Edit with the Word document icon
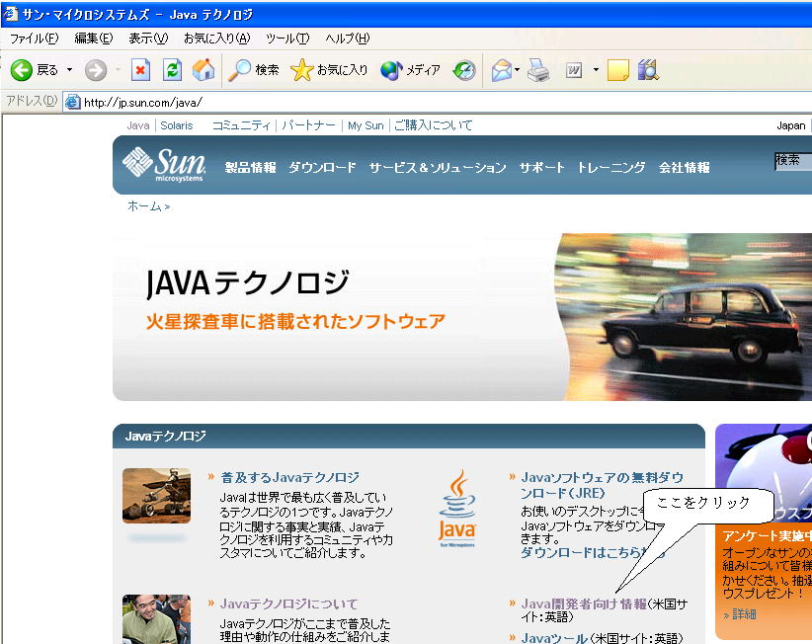 [574, 70]
